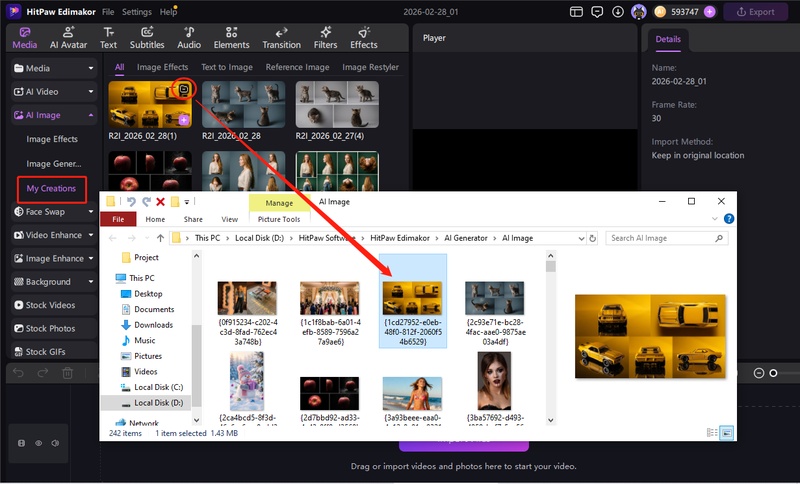The image size is (800, 484).
Task: Toggle track visibility eye icon
Action: click(38, 443)
